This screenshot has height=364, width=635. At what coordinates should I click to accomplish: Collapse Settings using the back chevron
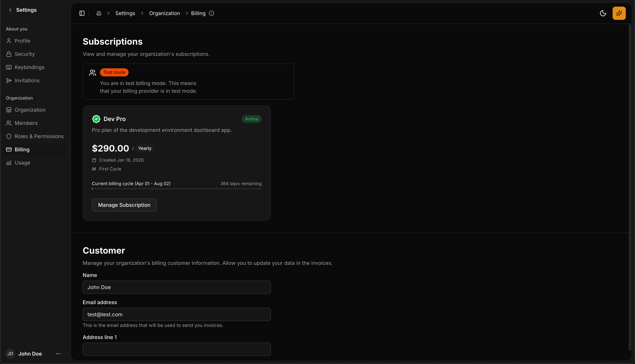[10, 10]
